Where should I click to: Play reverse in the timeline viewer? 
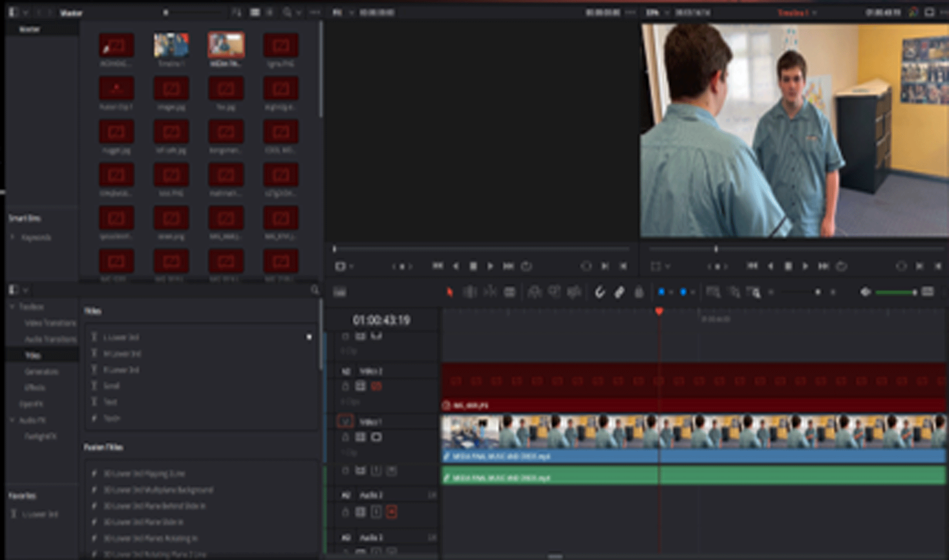pos(771,266)
